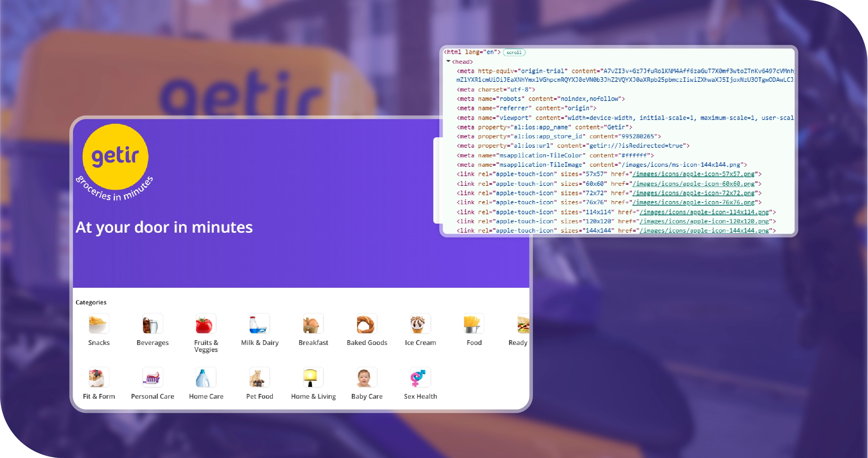
Task: Select the Baby Care category icon
Action: 366,378
